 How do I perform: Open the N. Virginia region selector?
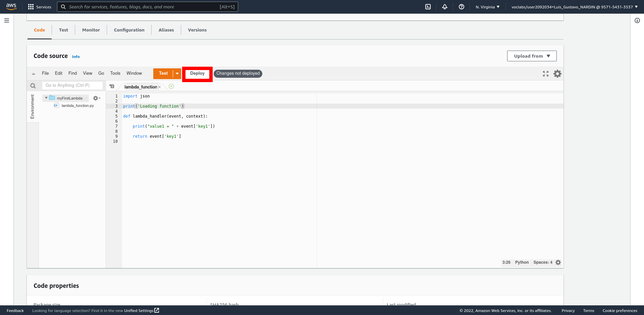pyautogui.click(x=487, y=7)
